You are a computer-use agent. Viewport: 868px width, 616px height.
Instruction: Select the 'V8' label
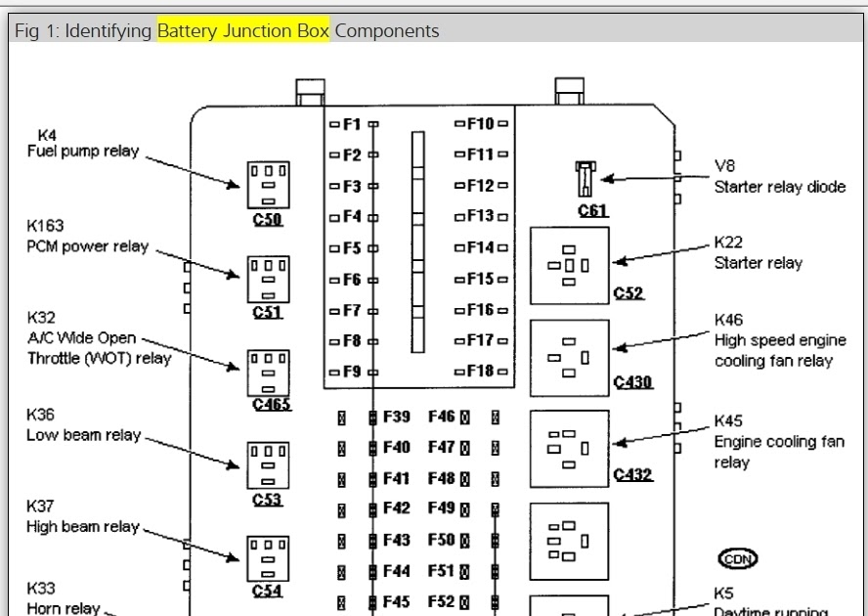pyautogui.click(x=724, y=165)
